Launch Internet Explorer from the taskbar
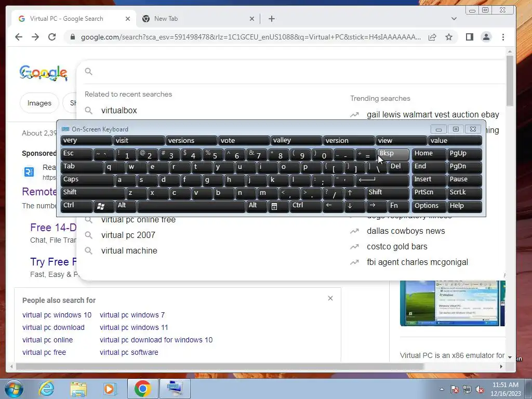532x399 pixels. (46, 389)
